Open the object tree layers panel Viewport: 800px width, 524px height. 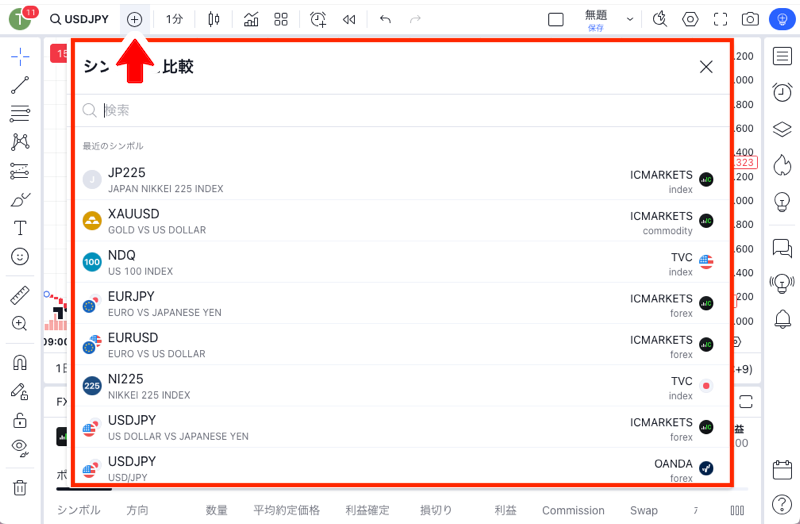(782, 129)
